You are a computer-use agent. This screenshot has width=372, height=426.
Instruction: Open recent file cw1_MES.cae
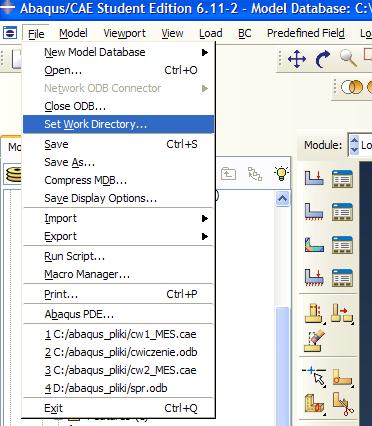coord(118,334)
